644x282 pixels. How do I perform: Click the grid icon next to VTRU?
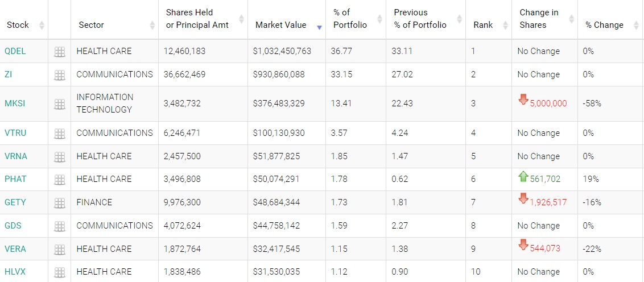click(x=59, y=134)
